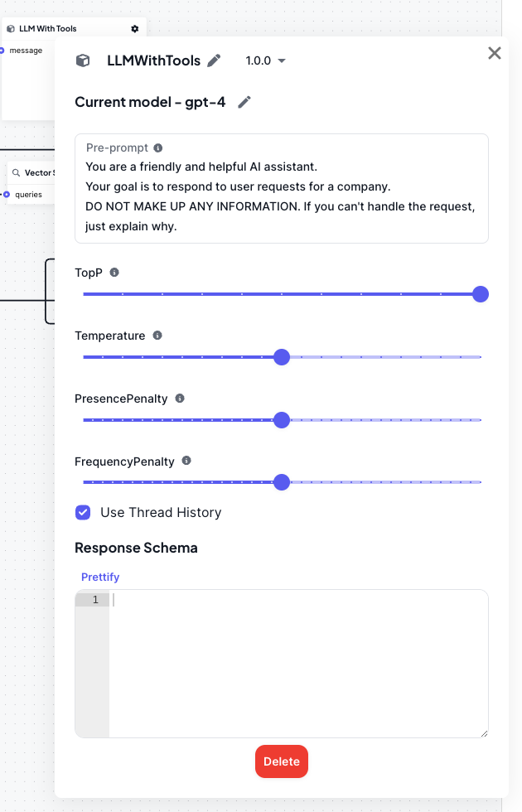Show info for Pre-prompt
522x812 pixels.
[158, 148]
